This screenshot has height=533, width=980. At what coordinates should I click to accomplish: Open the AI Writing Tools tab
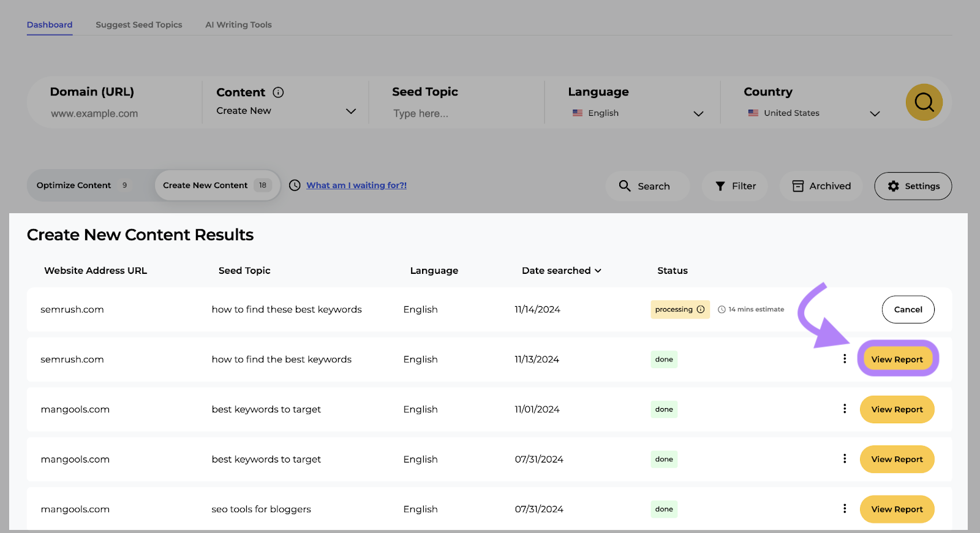coord(238,25)
